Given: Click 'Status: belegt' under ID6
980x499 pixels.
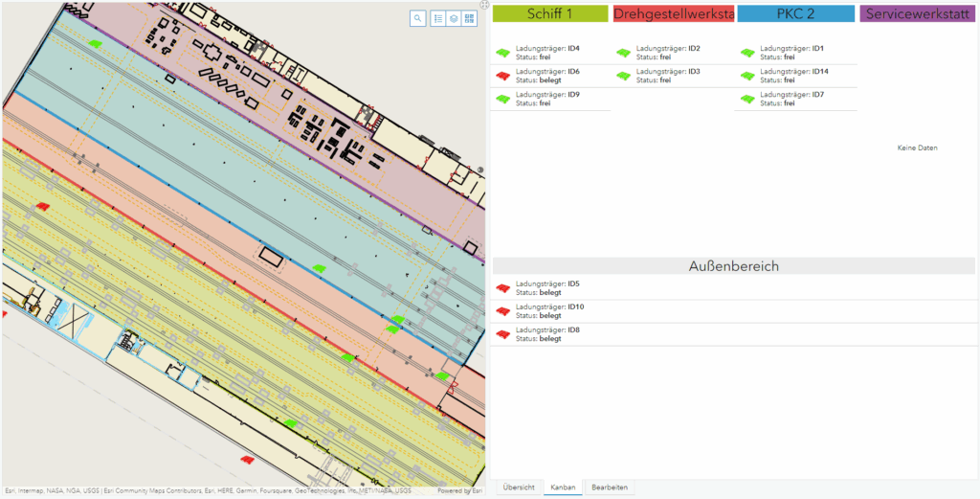Looking at the screenshot, I should tap(539, 80).
